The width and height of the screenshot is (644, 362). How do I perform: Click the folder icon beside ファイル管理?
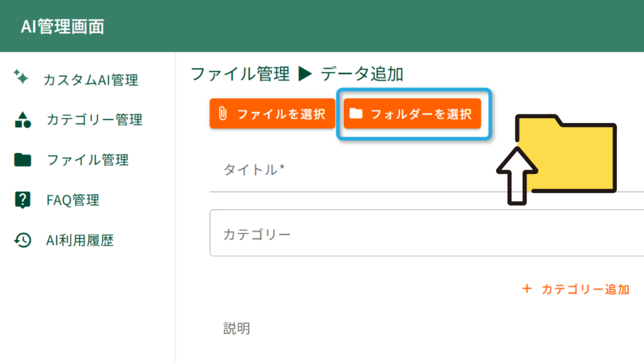(x=22, y=160)
